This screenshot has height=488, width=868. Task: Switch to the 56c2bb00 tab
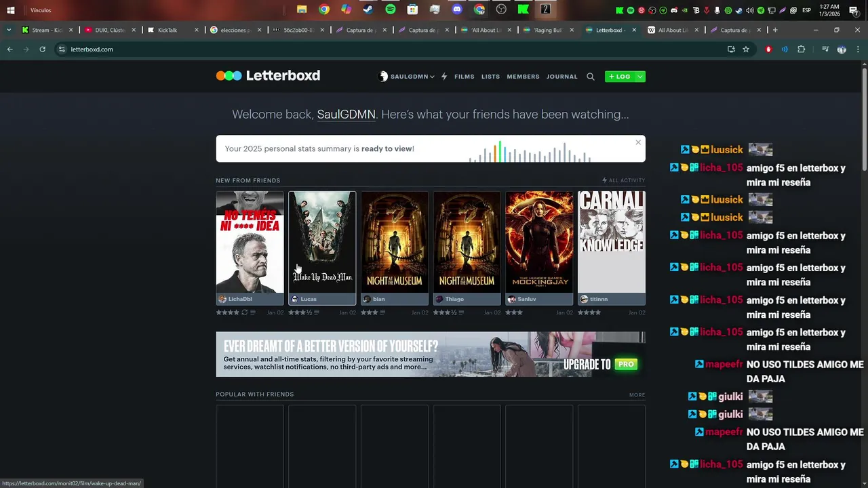point(297,30)
